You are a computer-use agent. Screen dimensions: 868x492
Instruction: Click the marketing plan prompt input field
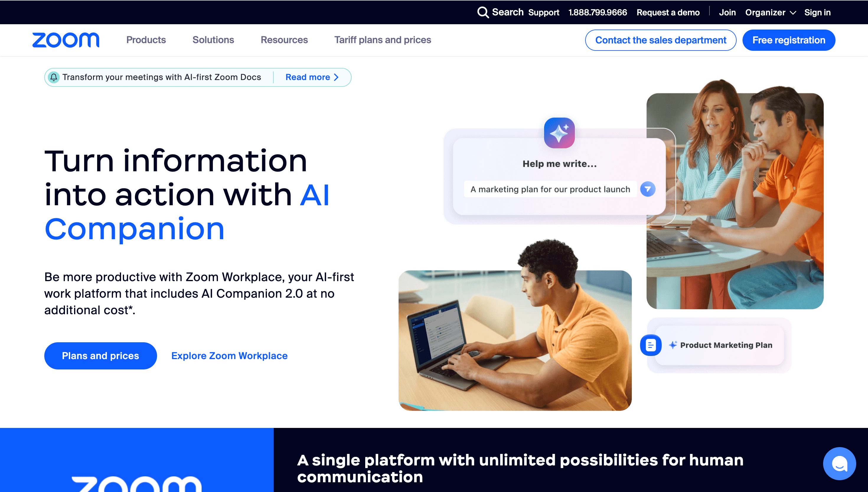click(x=551, y=189)
